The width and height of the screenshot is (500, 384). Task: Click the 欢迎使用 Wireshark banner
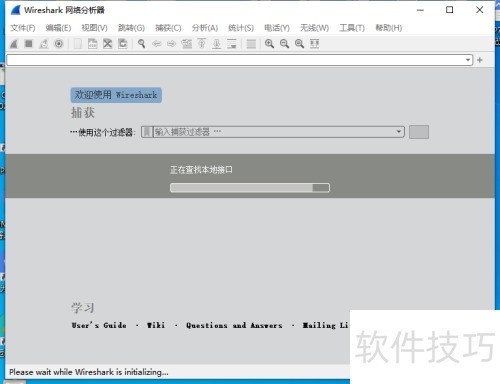tap(116, 95)
